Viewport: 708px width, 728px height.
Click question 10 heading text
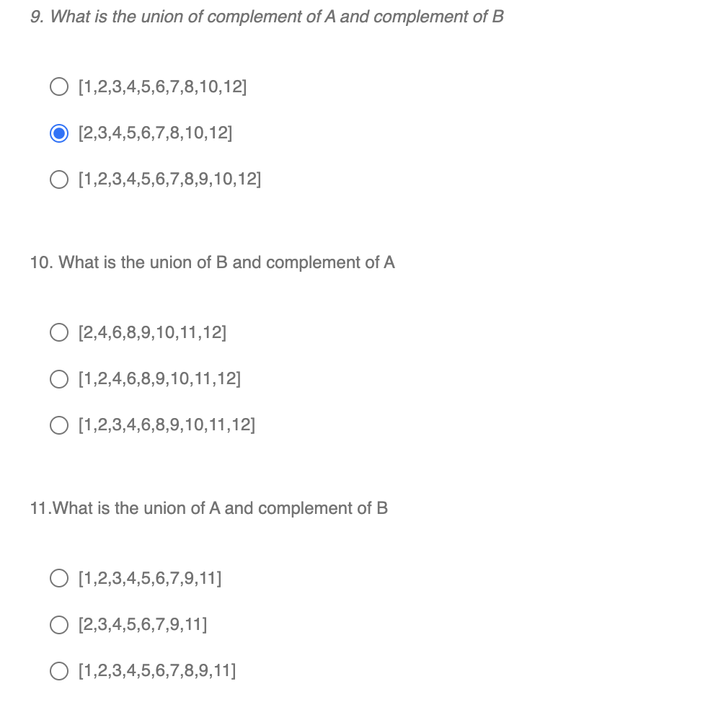[212, 262]
